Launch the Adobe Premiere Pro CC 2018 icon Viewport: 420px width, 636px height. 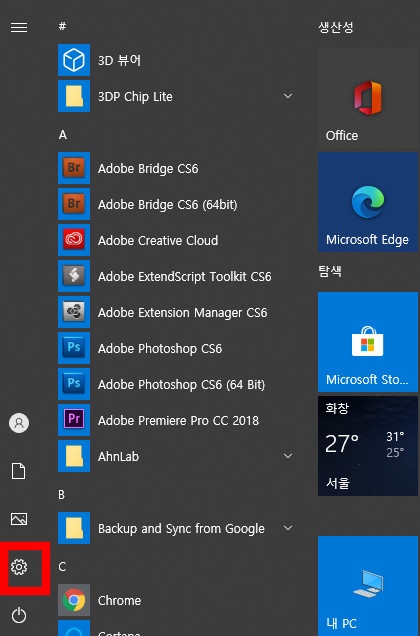(x=74, y=420)
